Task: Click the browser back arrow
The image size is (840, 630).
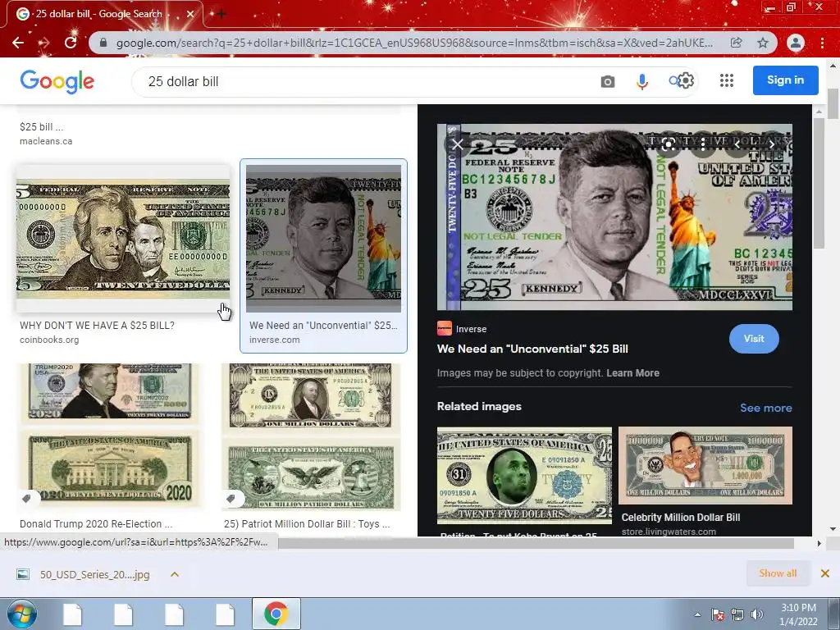Action: pyautogui.click(x=18, y=43)
